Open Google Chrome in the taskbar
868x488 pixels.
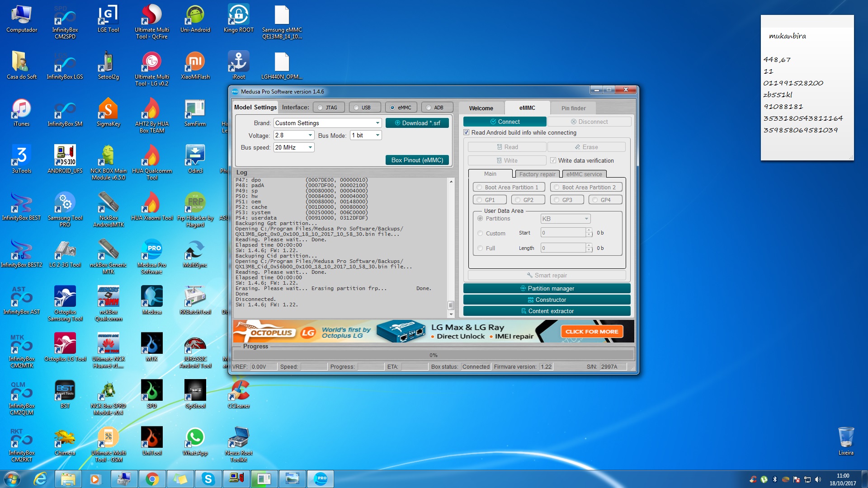pos(152,479)
